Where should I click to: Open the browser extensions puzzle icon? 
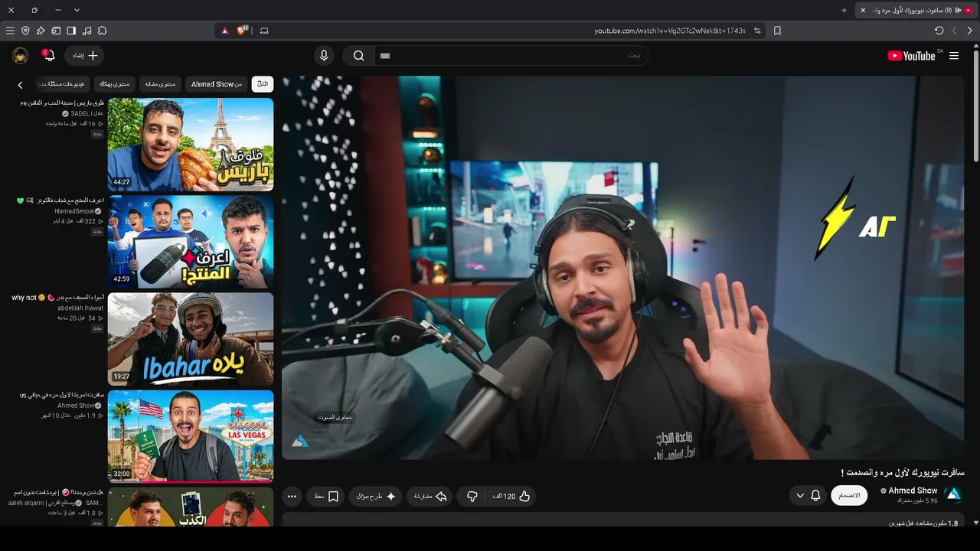click(102, 31)
